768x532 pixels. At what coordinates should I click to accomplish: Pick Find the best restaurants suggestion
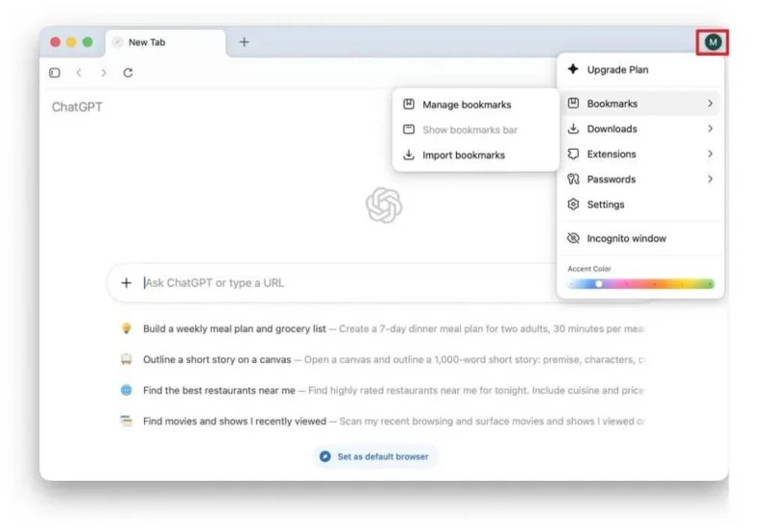point(382,391)
